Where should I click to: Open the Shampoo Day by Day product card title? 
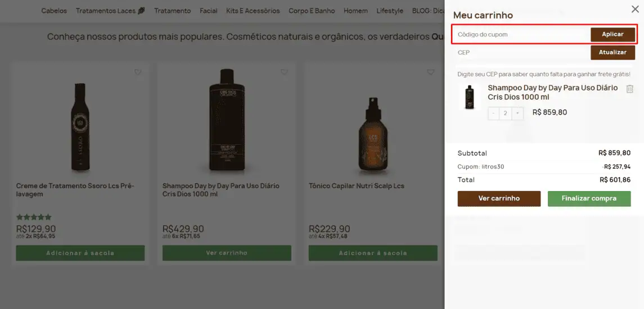tap(221, 190)
